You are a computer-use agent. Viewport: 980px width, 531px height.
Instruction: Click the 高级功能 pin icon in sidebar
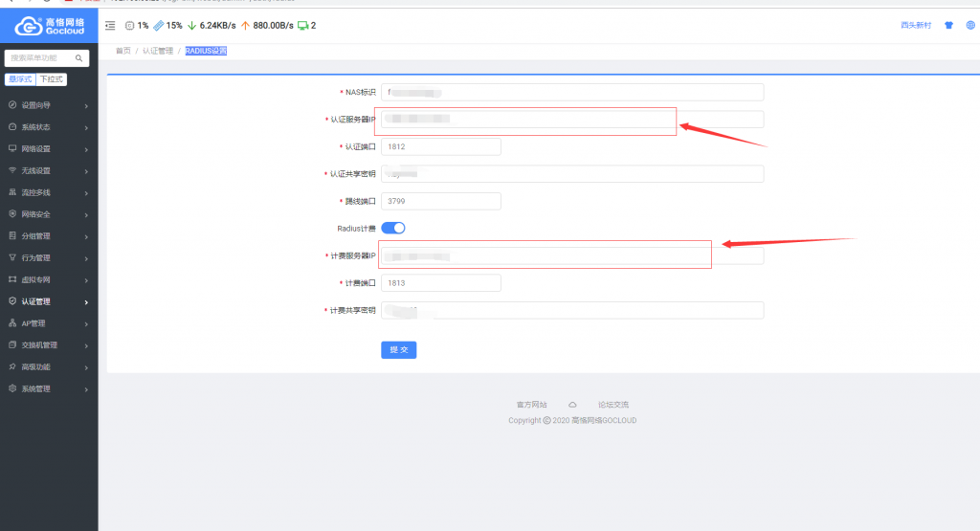pyautogui.click(x=12, y=366)
